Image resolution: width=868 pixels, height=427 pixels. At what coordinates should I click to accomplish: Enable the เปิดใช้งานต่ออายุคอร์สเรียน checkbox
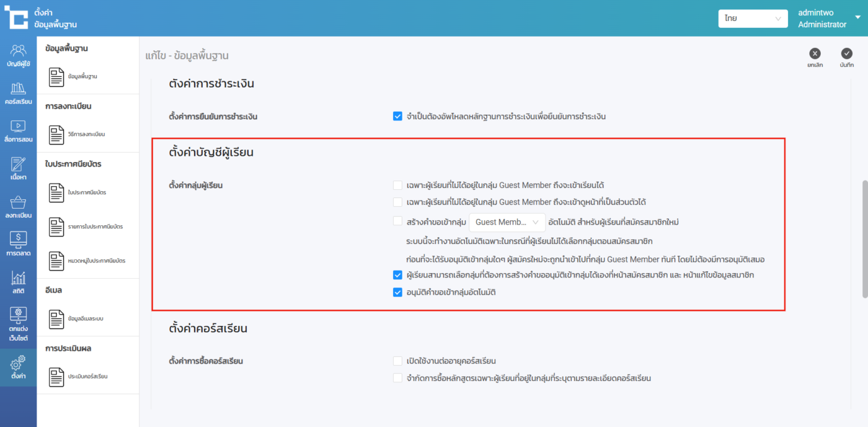[398, 361]
